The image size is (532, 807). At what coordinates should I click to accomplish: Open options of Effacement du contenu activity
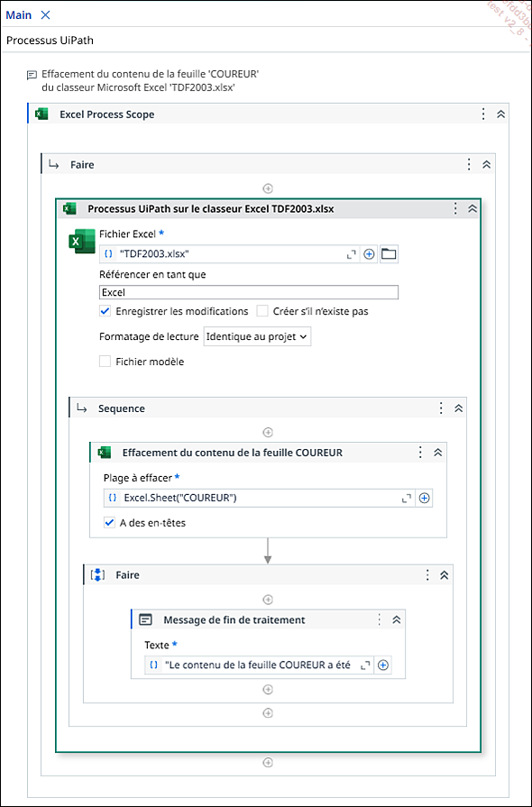(x=420, y=453)
